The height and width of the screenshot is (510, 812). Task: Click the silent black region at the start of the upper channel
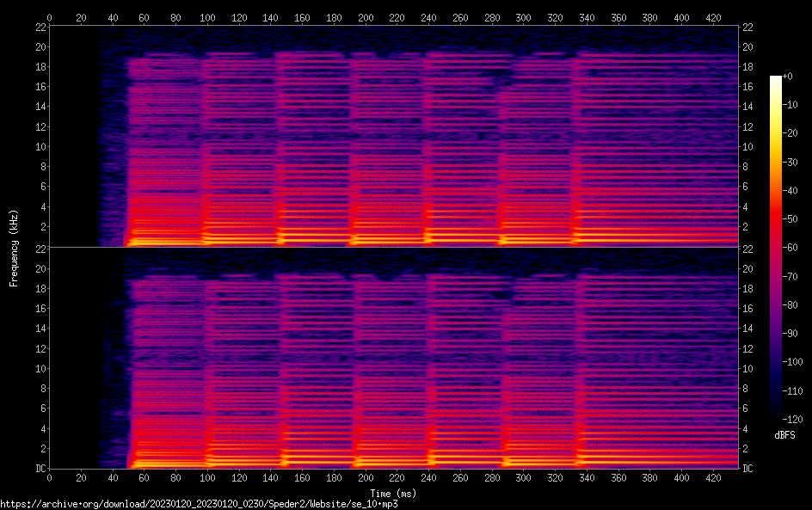72,138
